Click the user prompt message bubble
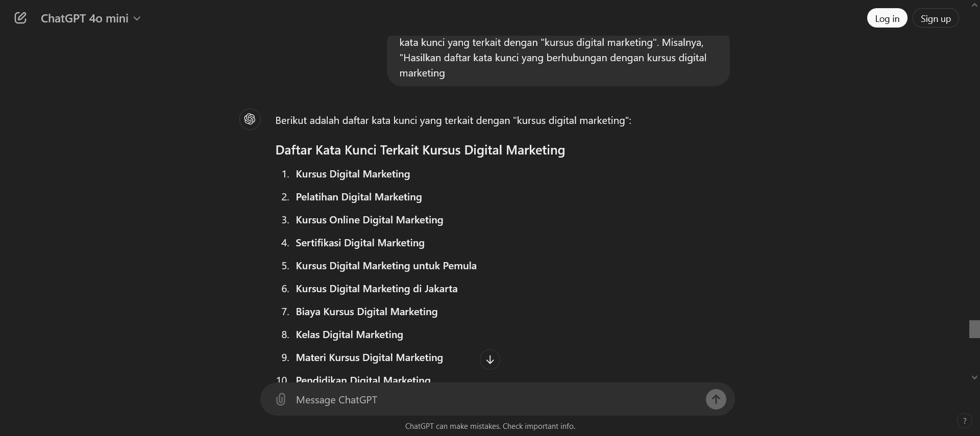 point(558,60)
